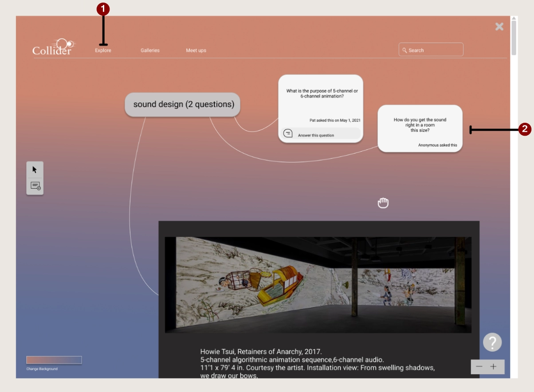534x392 pixels.
Task: Click the vertical scrollbar thumb
Action: (514, 38)
